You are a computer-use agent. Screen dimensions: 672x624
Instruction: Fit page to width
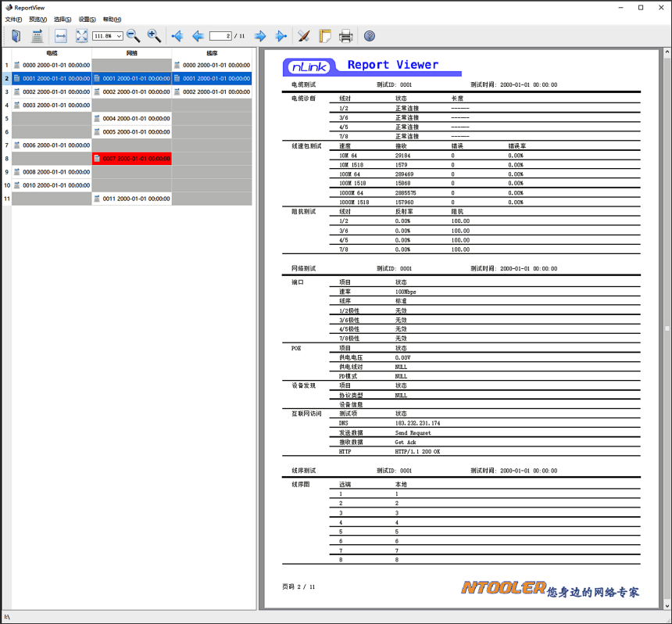click(61, 36)
